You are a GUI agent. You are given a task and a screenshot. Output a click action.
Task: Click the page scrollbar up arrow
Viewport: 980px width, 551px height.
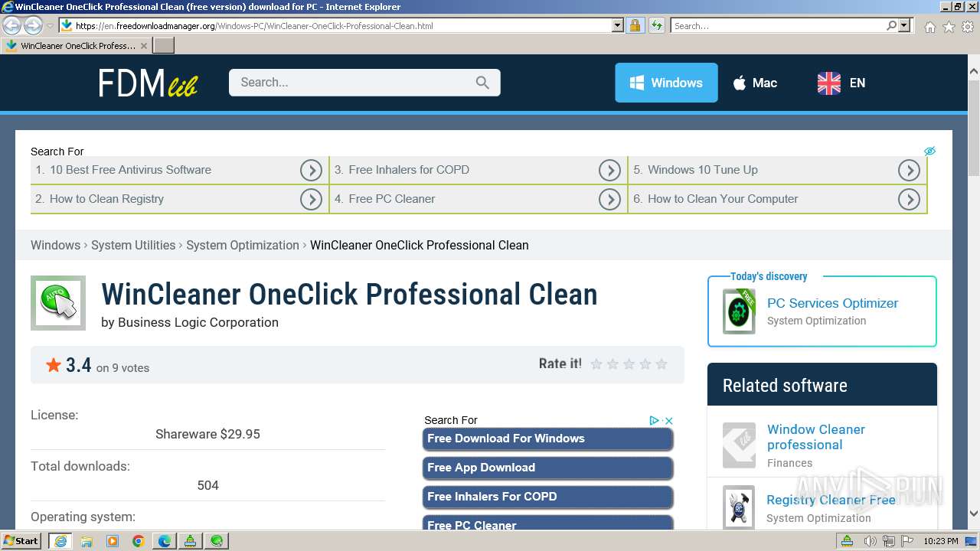click(x=974, y=72)
